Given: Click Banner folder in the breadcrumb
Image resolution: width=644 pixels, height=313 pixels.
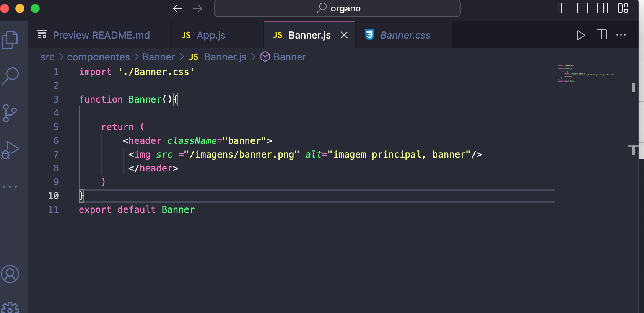Looking at the screenshot, I should 158,57.
